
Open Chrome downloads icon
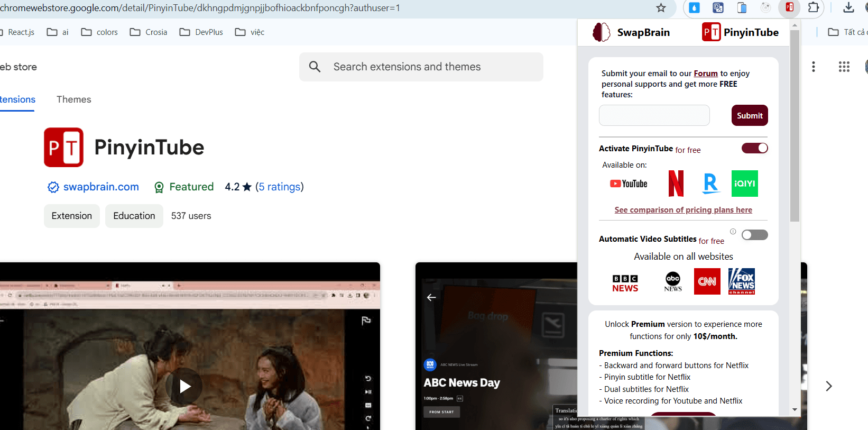tap(848, 7)
